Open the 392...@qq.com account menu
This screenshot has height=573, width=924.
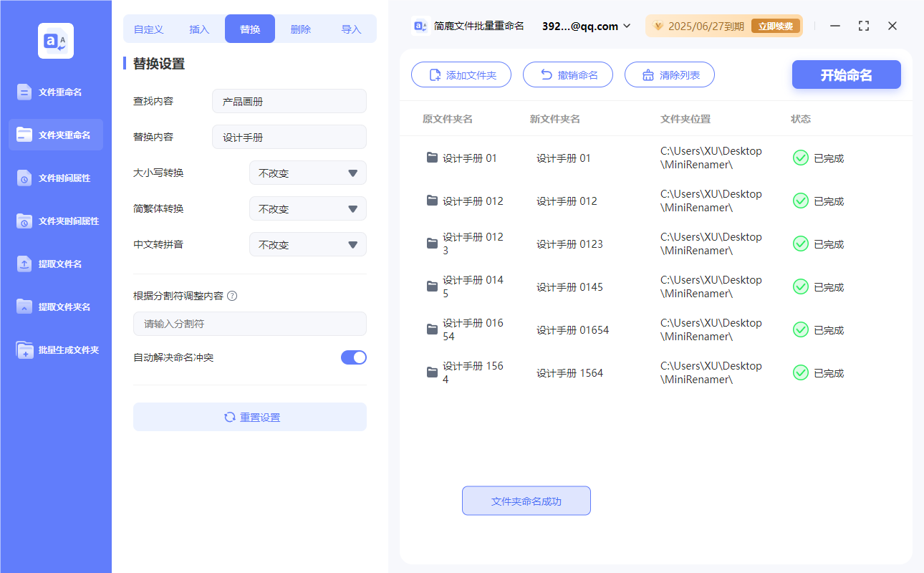(587, 26)
